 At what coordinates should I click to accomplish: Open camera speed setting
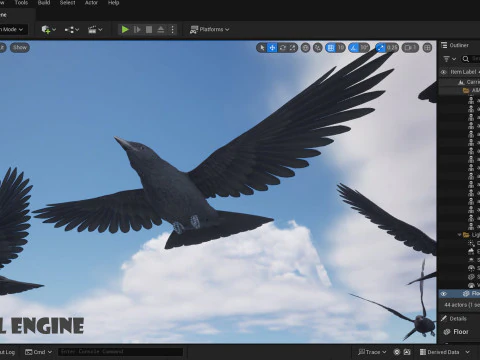tap(410, 48)
